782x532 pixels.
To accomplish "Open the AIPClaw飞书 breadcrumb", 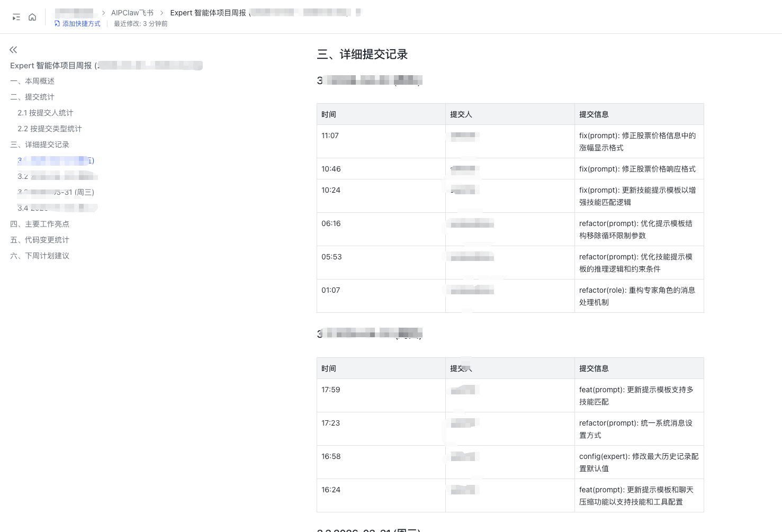I will [132, 13].
